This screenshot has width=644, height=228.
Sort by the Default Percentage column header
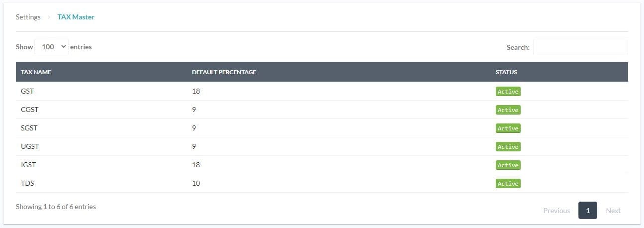(x=224, y=72)
